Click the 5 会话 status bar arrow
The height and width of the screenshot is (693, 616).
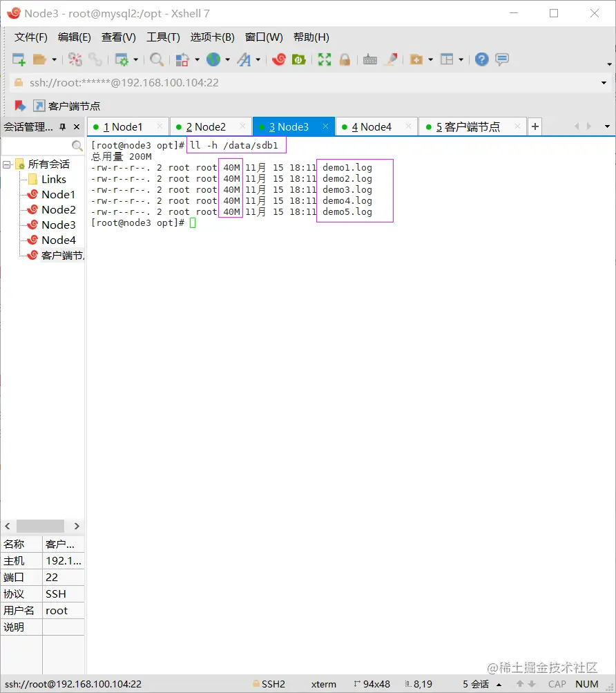[499, 684]
